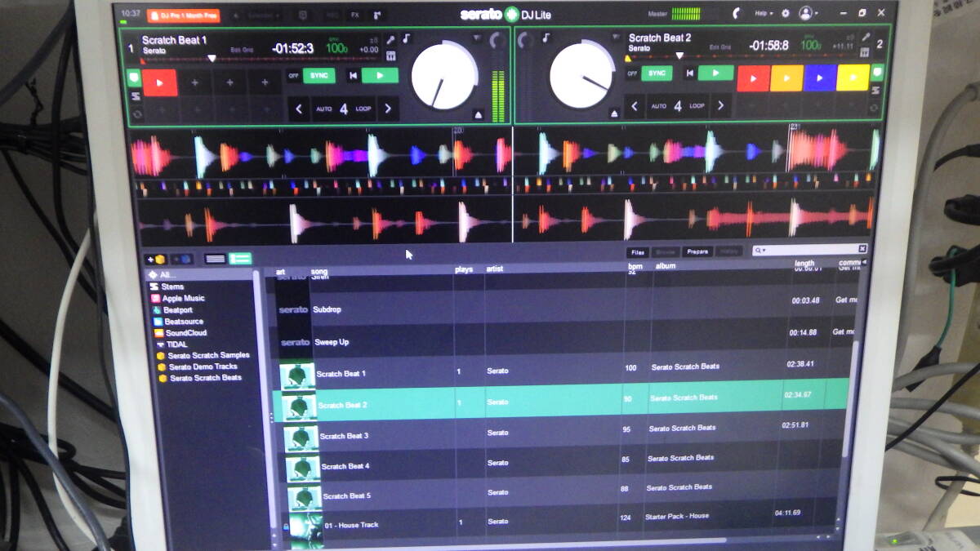The image size is (980, 551).
Task: Switch to simple list view
Action: coord(215,259)
